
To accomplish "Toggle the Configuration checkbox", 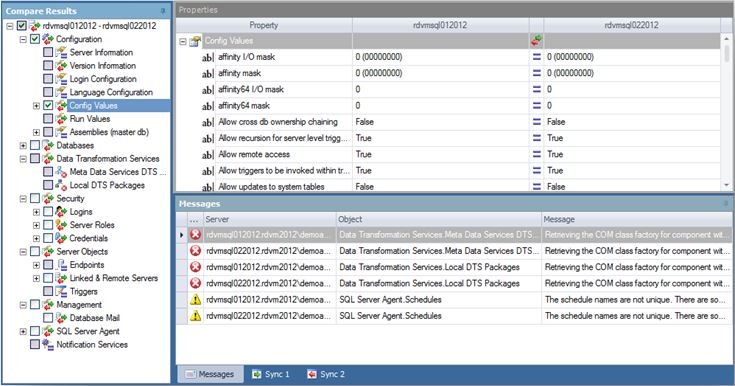I will 35,39.
